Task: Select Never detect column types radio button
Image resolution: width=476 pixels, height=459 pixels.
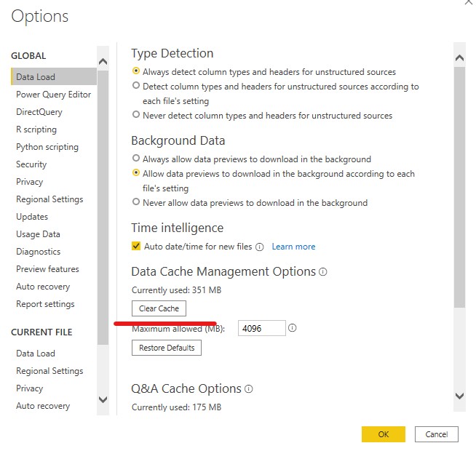Action: tap(136, 115)
